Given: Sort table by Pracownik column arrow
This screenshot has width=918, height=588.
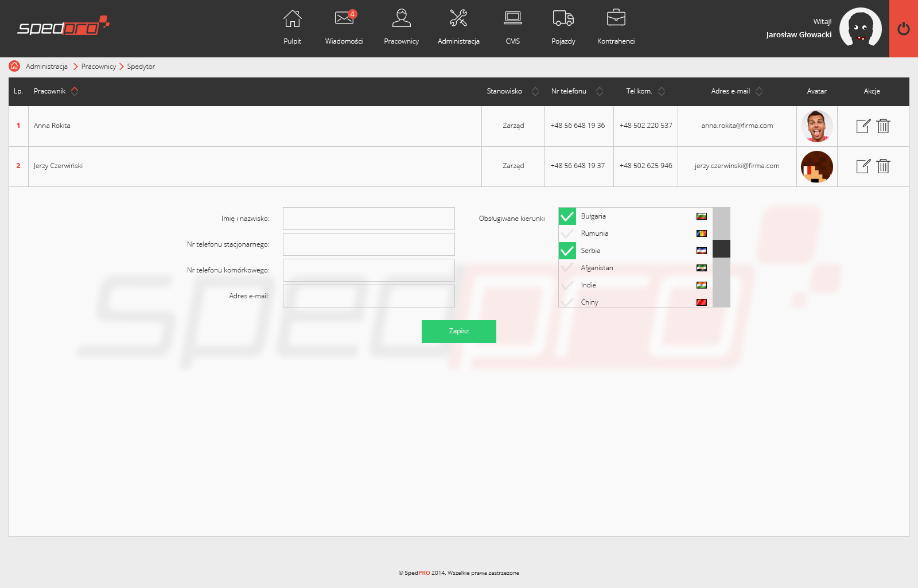Looking at the screenshot, I should coord(75,91).
